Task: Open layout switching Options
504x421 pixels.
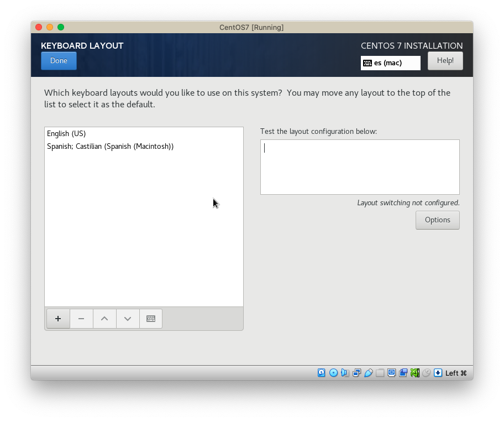Action: (x=437, y=220)
